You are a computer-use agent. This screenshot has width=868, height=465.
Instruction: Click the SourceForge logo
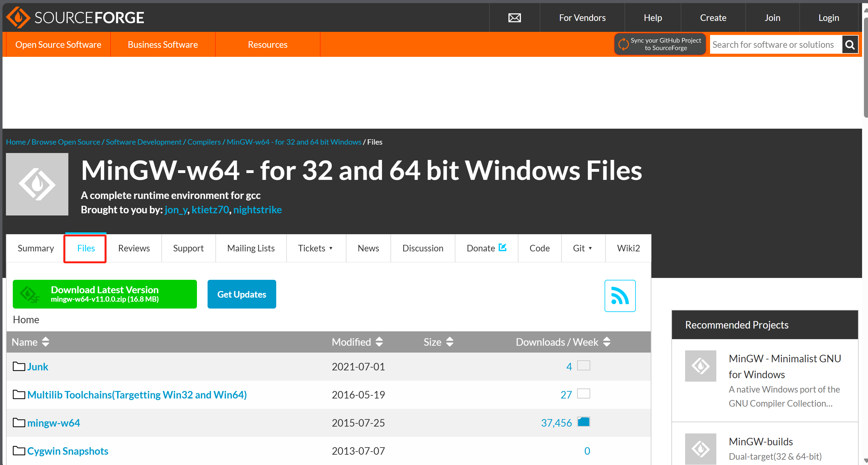[x=75, y=17]
